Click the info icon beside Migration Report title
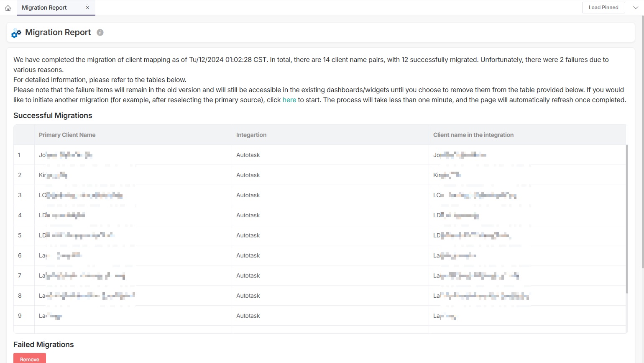Image resolution: width=644 pixels, height=363 pixels. (x=100, y=33)
